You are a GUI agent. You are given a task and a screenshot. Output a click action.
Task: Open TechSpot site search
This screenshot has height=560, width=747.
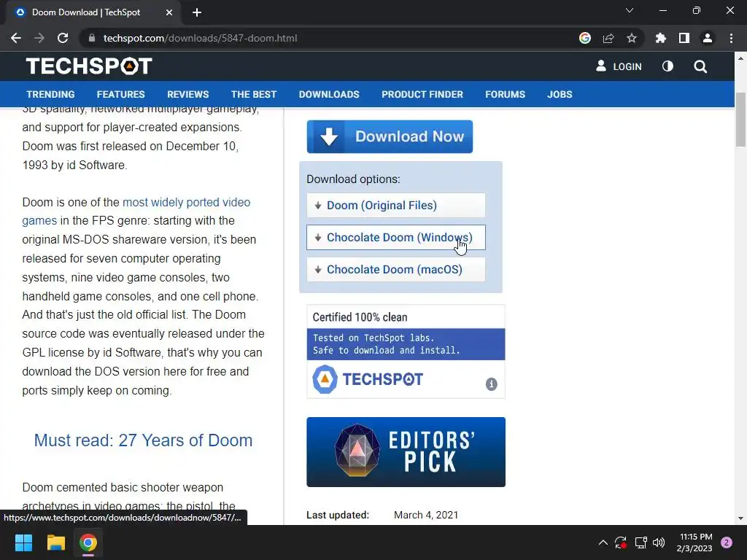pos(700,66)
